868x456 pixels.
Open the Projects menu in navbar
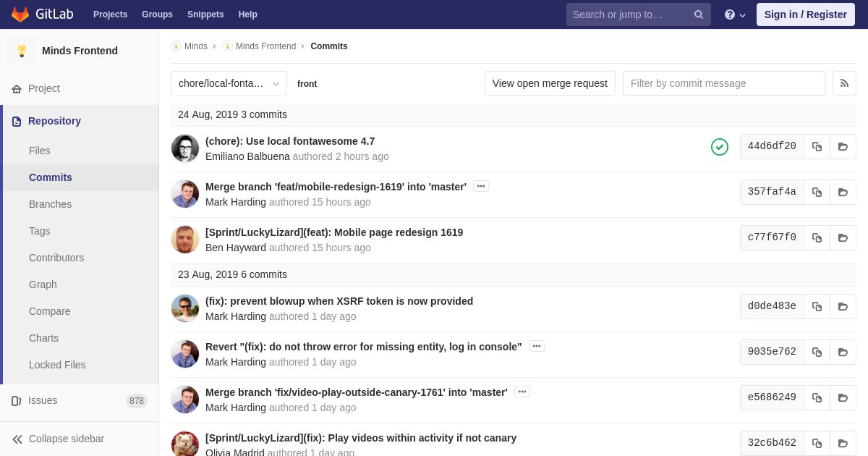click(x=110, y=14)
